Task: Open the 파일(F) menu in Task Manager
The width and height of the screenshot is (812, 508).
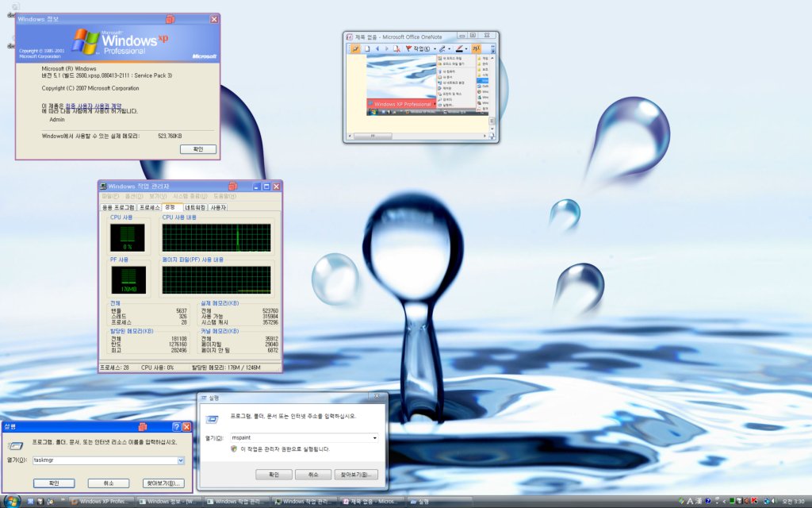Action: pyautogui.click(x=109, y=197)
